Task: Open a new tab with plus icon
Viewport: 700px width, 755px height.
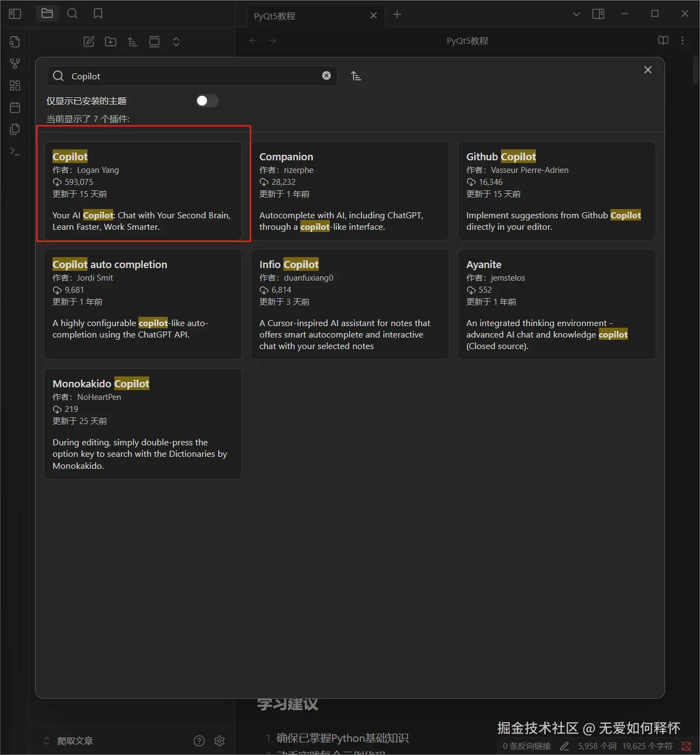Action: click(397, 14)
